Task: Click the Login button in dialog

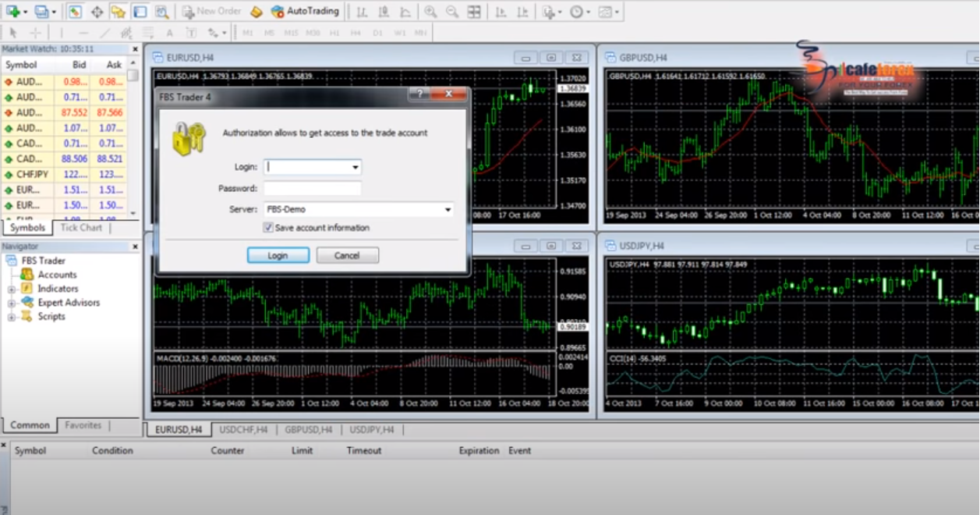Action: (278, 255)
